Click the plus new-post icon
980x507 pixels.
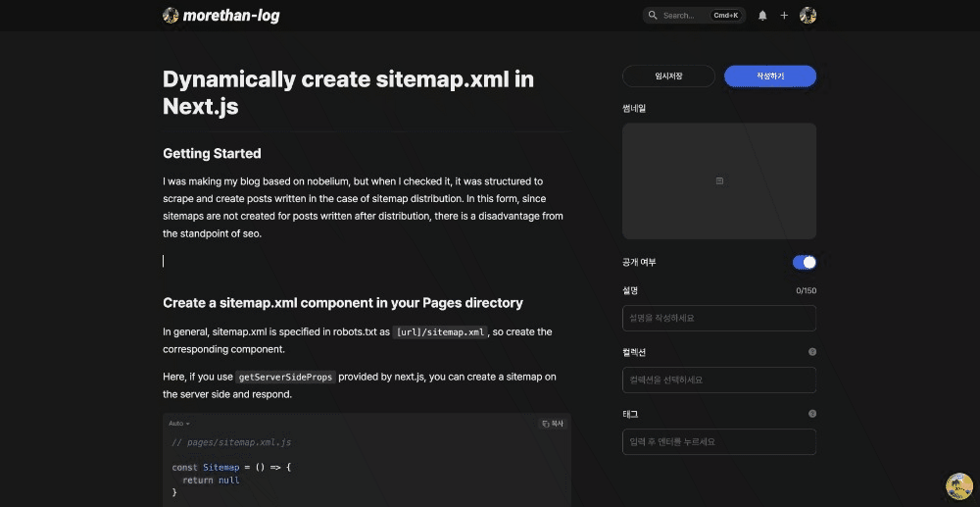[x=784, y=15]
